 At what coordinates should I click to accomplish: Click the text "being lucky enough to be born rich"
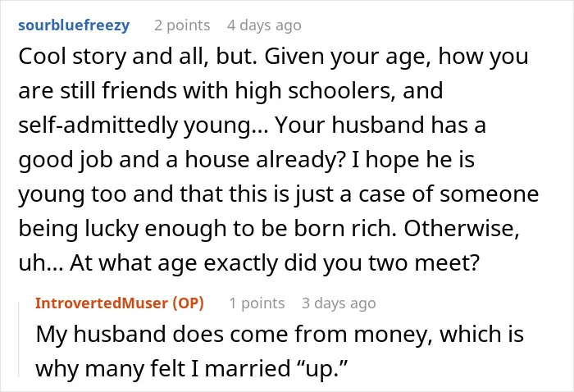[207, 228]
